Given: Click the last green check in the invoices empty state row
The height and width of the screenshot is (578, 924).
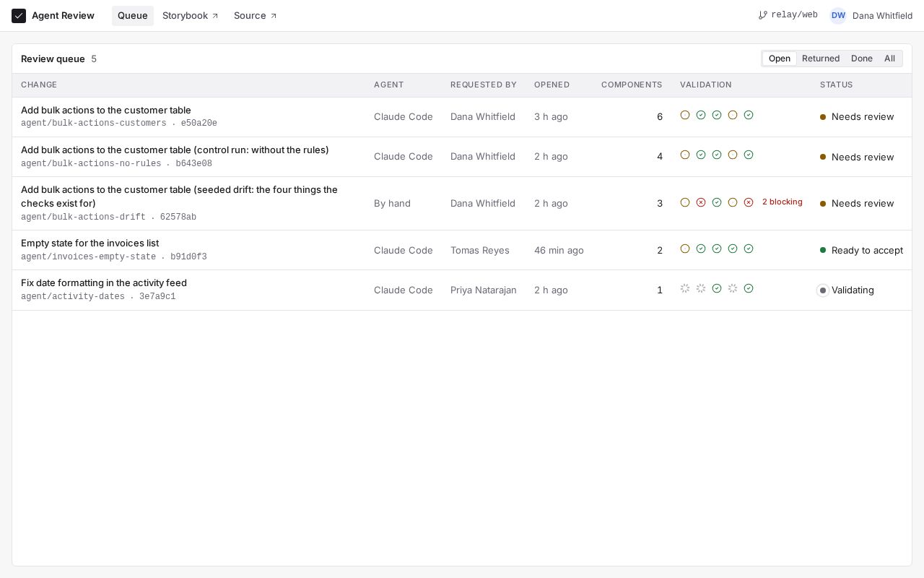Looking at the screenshot, I should pos(749,249).
